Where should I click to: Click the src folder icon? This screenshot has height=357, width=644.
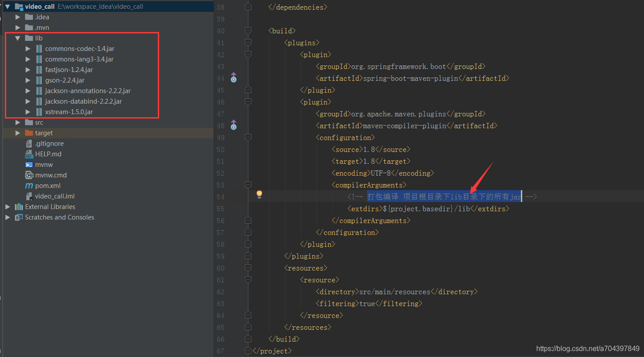pos(29,123)
